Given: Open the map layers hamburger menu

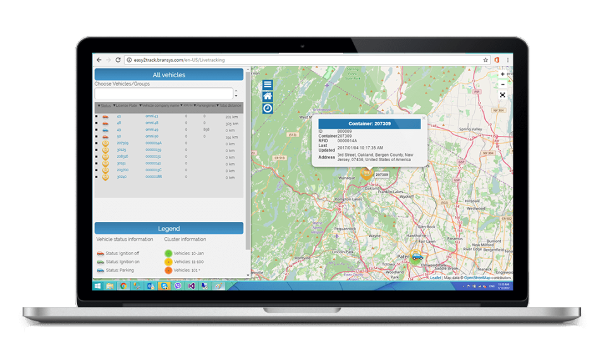Looking at the screenshot, I should click(267, 85).
